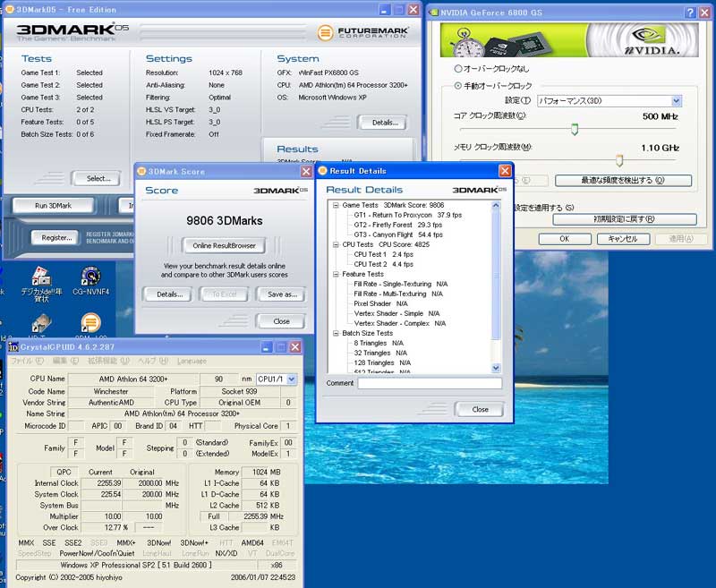Select the 32 Triangles row

point(380,353)
